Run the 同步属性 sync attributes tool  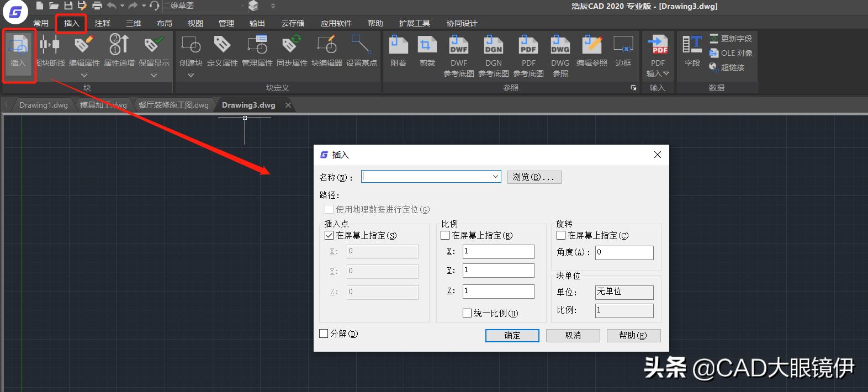click(292, 51)
